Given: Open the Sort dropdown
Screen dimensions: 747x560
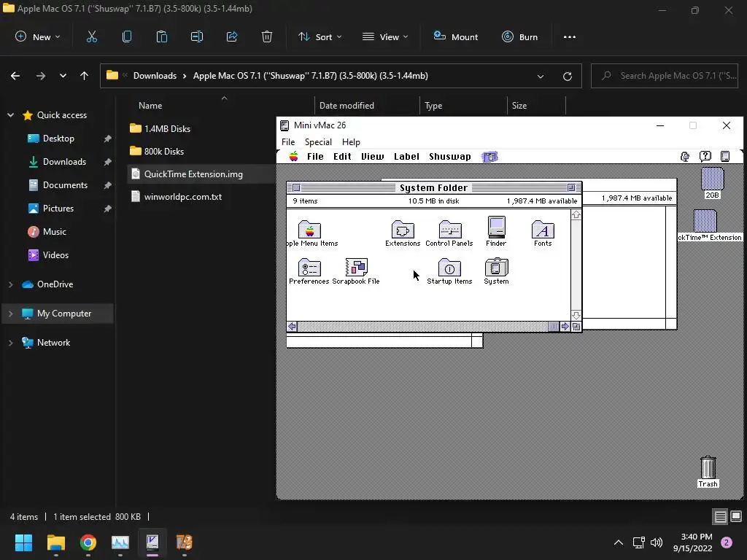Looking at the screenshot, I should click(x=320, y=36).
